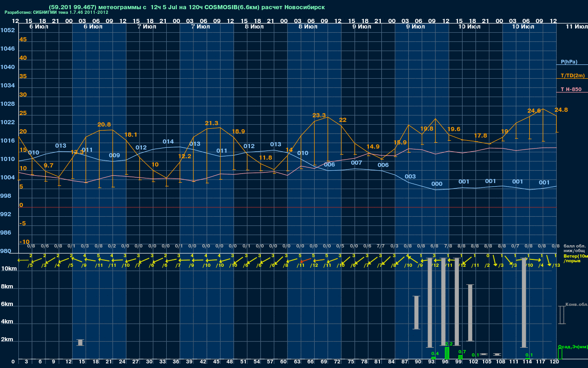
Task: Click the 18.9 temperature label
Action: (238, 131)
